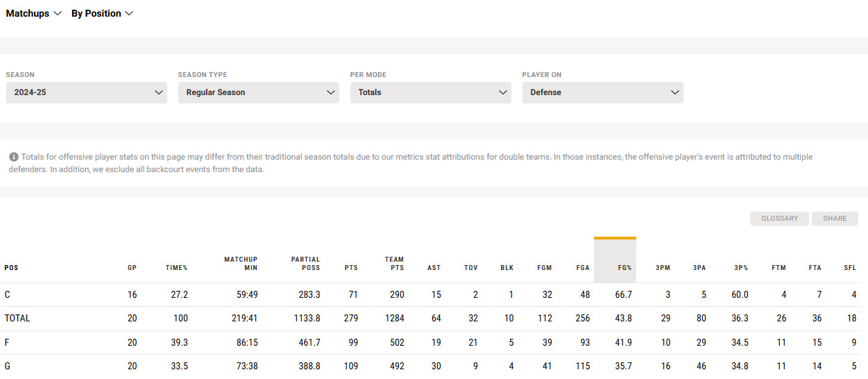This screenshot has width=868, height=379.
Task: Sort by the POS column header
Action: (12, 267)
